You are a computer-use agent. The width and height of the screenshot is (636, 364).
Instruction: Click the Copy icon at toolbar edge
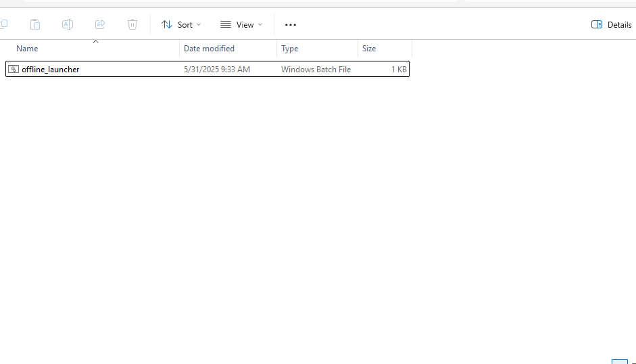pyautogui.click(x=4, y=24)
